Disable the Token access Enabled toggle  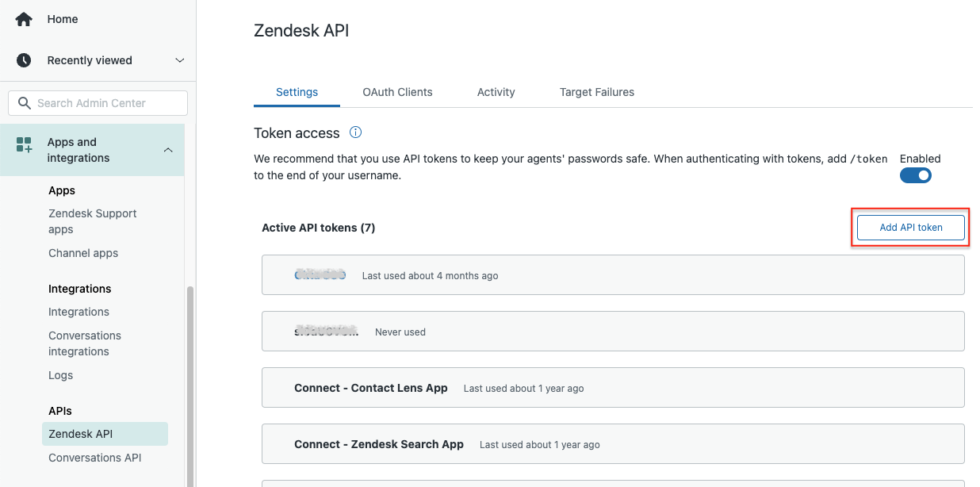[x=916, y=175]
